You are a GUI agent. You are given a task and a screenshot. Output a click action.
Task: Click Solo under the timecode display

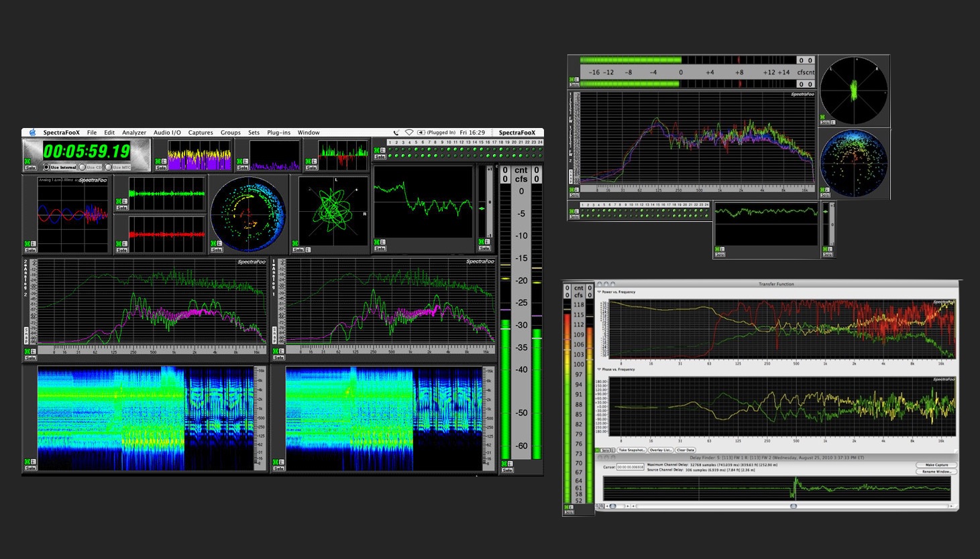coord(30,168)
